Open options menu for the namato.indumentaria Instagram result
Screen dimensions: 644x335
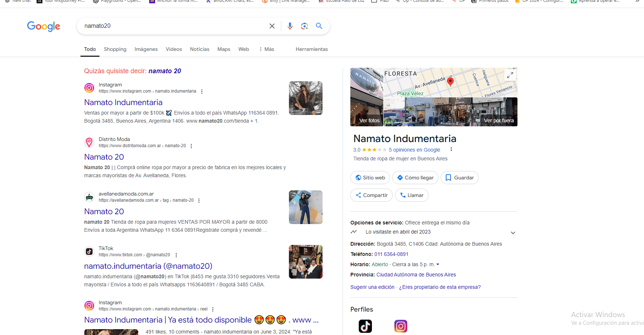(x=202, y=92)
